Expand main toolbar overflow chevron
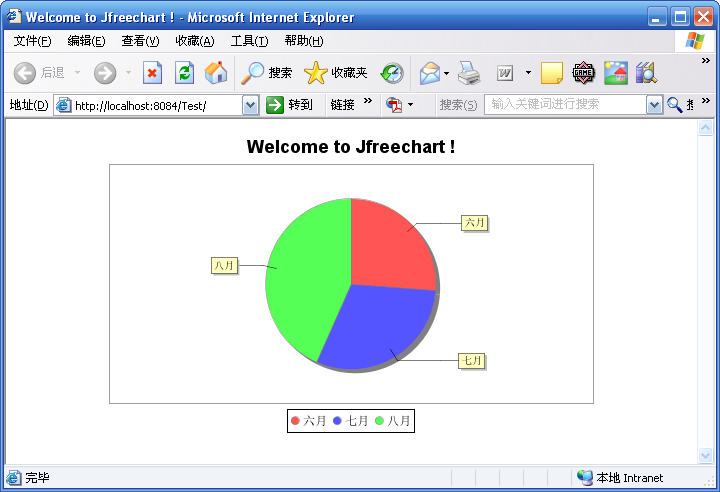 (706, 60)
